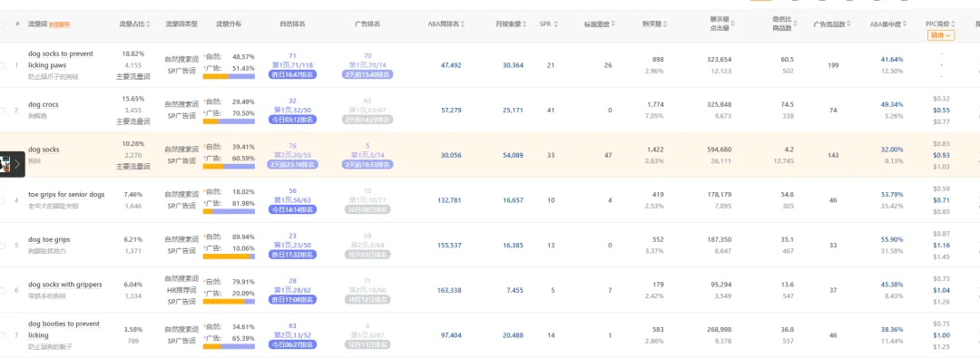Open keyword 'dog crocs'
Image resolution: width=980 pixels, height=358 pixels.
(x=44, y=104)
